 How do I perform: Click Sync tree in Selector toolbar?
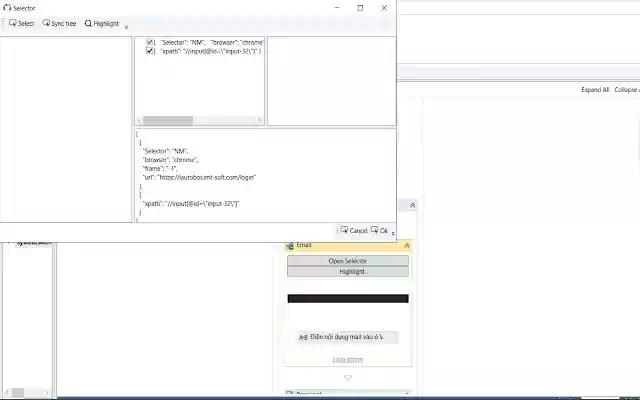[x=59, y=23]
